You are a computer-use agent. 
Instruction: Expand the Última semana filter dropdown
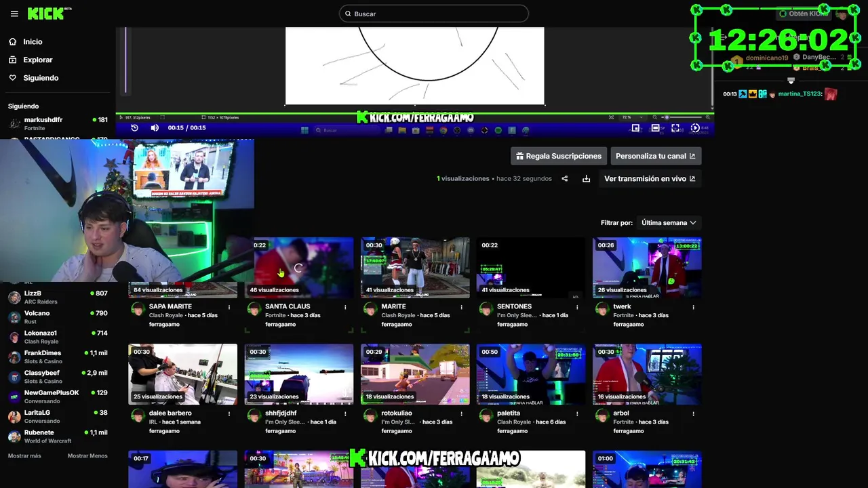(669, 222)
